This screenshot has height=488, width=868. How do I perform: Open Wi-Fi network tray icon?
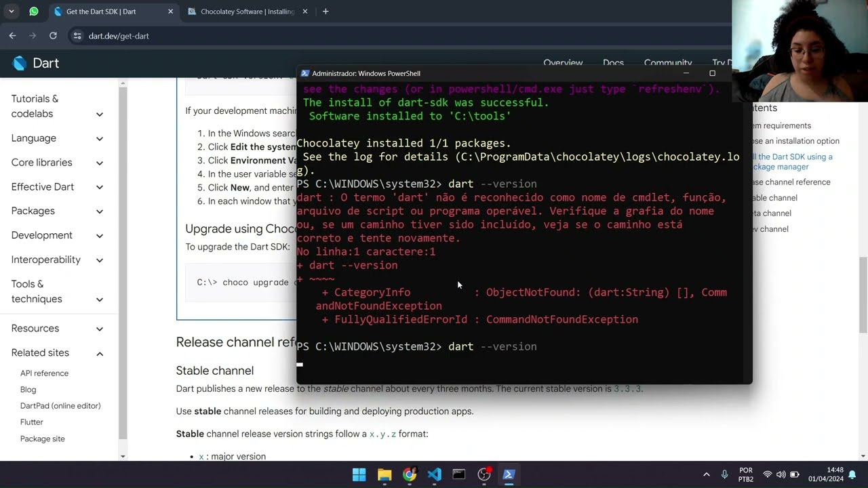[768, 474]
